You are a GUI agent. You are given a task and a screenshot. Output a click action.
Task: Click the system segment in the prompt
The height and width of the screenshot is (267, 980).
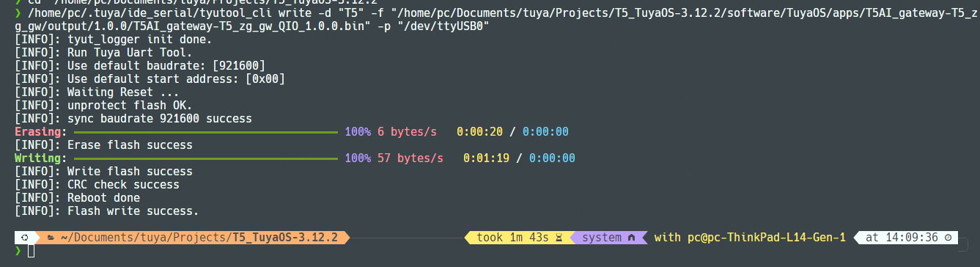[x=602, y=238]
